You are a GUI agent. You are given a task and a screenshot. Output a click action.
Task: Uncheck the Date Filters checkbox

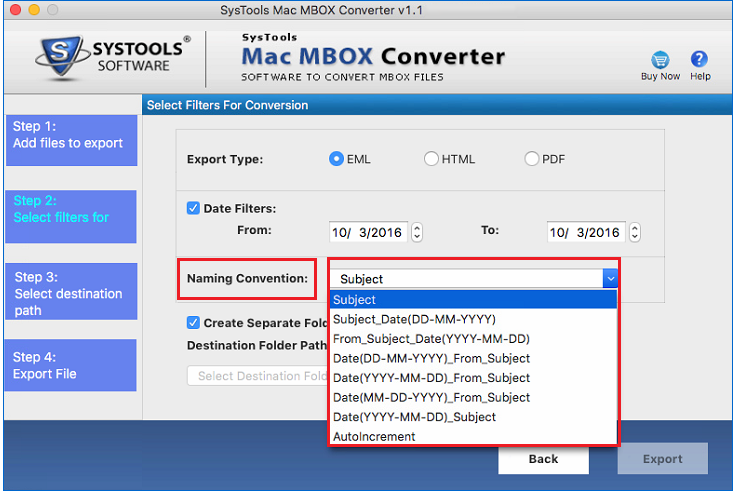pyautogui.click(x=194, y=209)
